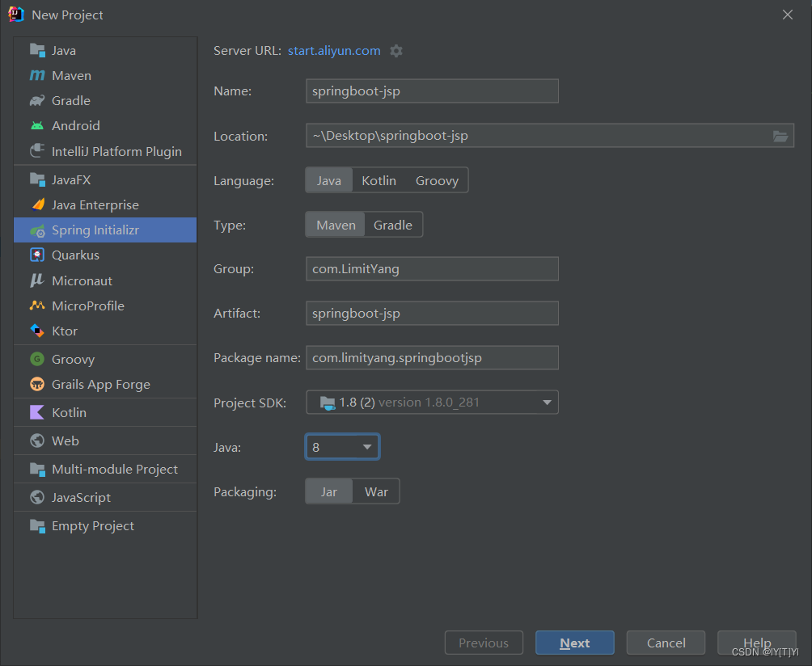Select the Quarkus generator row

(x=105, y=255)
